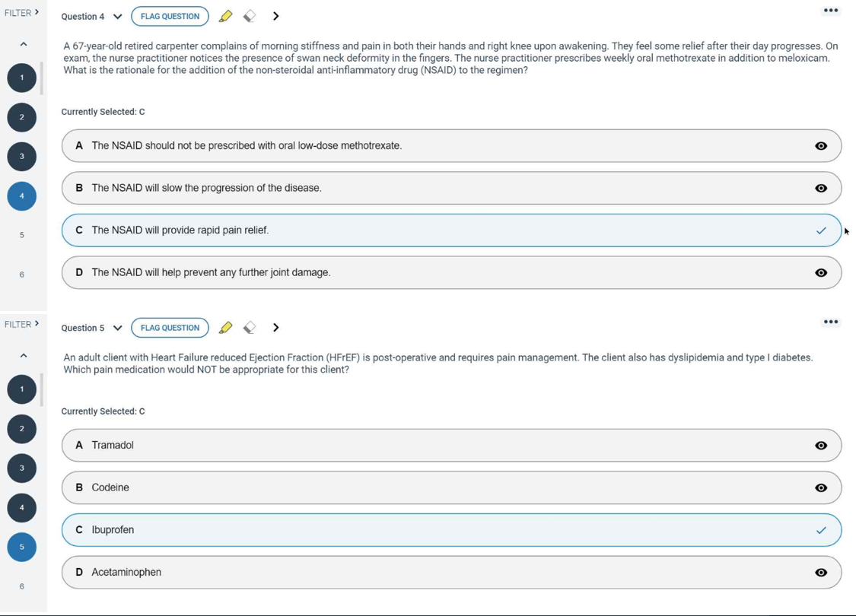
Task: Open the top FILTER menu
Action: pos(21,13)
